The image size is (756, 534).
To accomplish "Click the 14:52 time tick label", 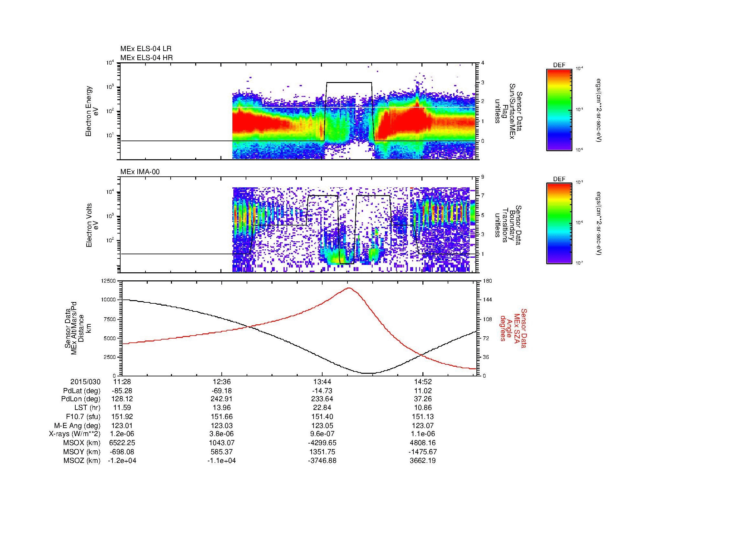I will [423, 382].
